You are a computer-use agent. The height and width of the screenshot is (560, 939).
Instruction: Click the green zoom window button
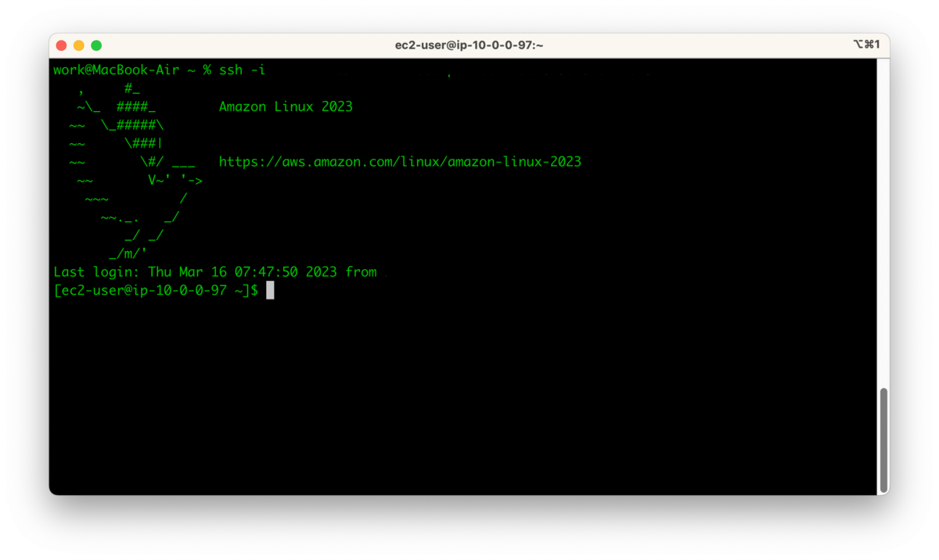[x=96, y=45]
